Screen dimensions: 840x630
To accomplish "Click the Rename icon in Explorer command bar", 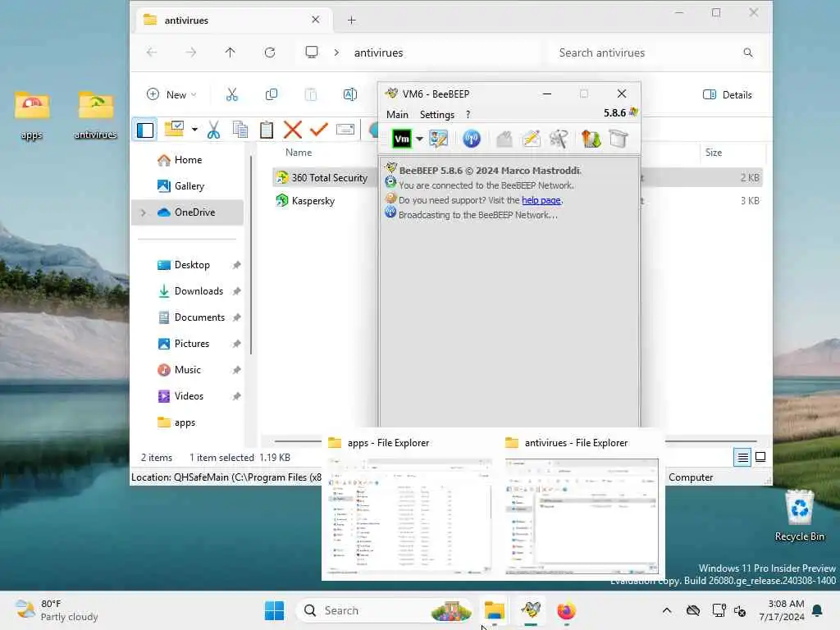I will pyautogui.click(x=349, y=95).
